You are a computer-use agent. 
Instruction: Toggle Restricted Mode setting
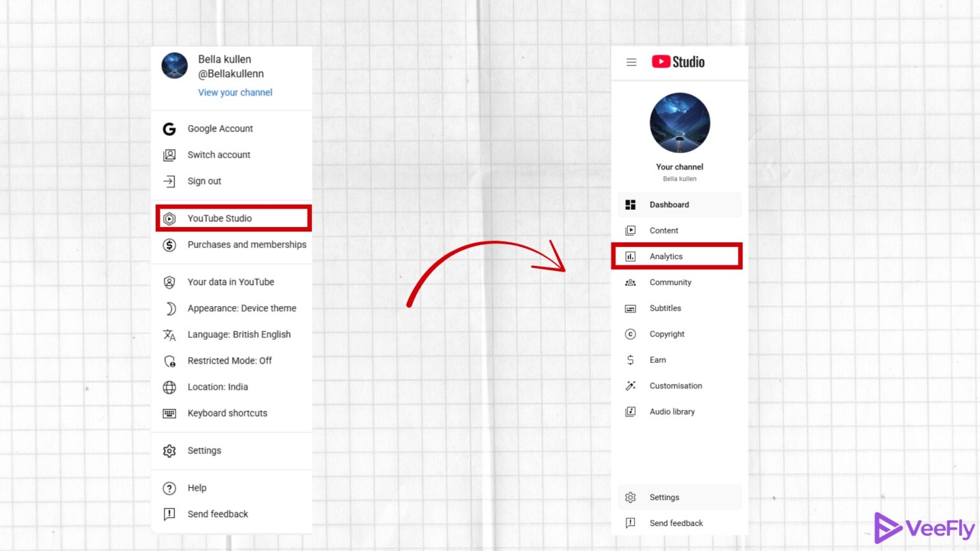tap(230, 360)
